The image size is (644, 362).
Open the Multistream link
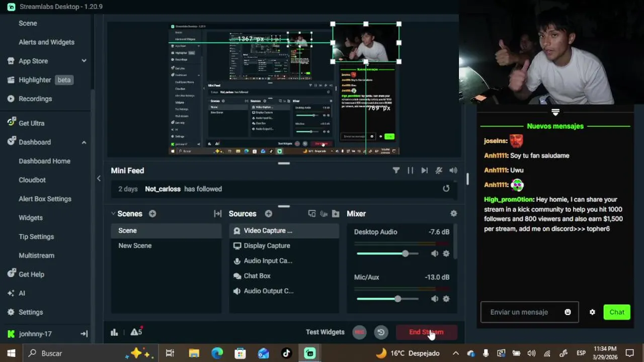click(x=36, y=255)
